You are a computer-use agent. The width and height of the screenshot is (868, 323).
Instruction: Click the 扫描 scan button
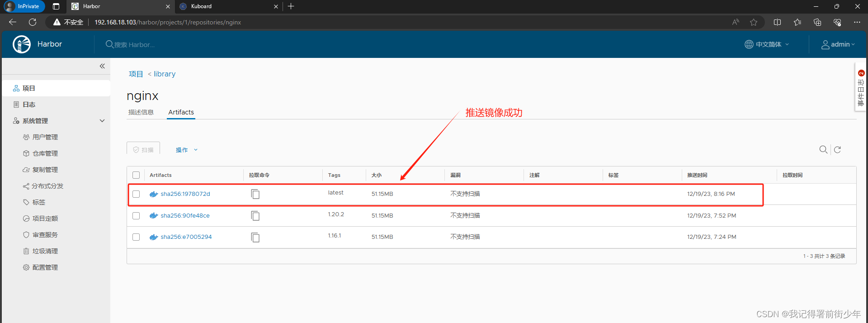143,149
